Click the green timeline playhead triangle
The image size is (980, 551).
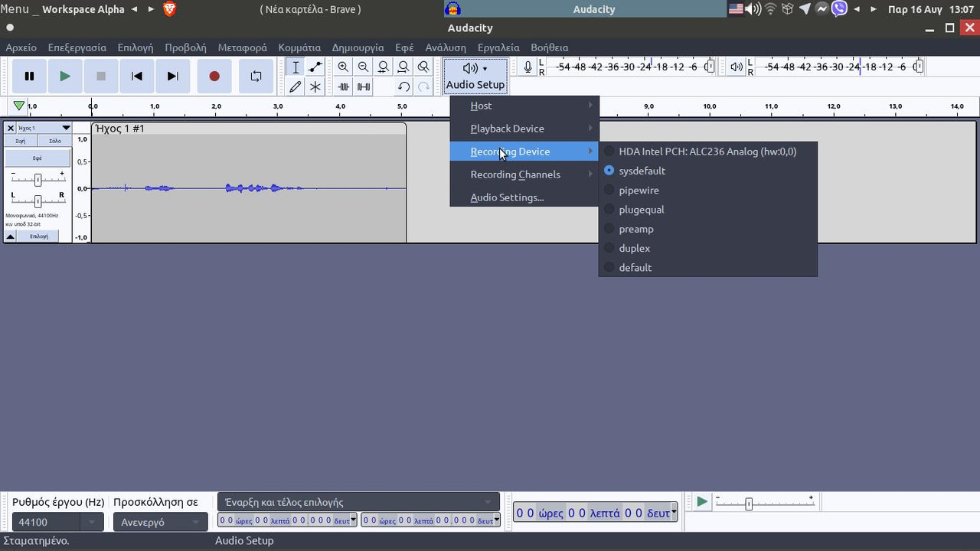pyautogui.click(x=19, y=106)
